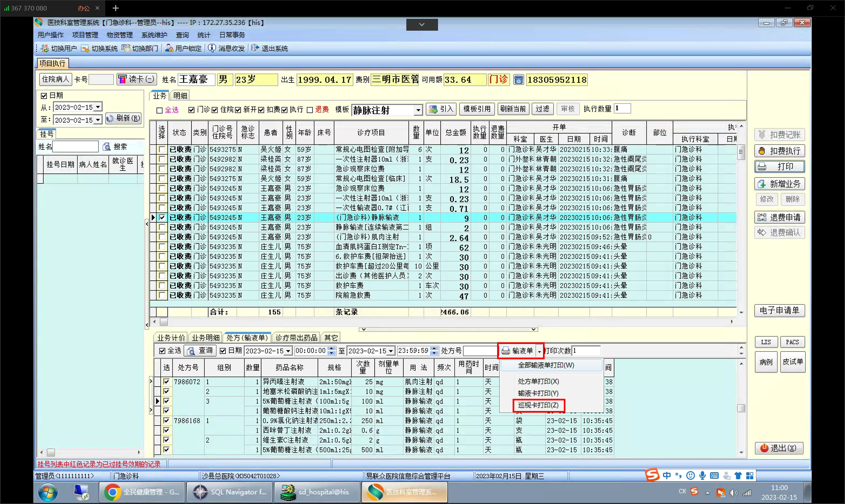Select 巡视卡打印(Z) menu entry
Image resolution: width=845 pixels, height=504 pixels.
[x=538, y=405]
